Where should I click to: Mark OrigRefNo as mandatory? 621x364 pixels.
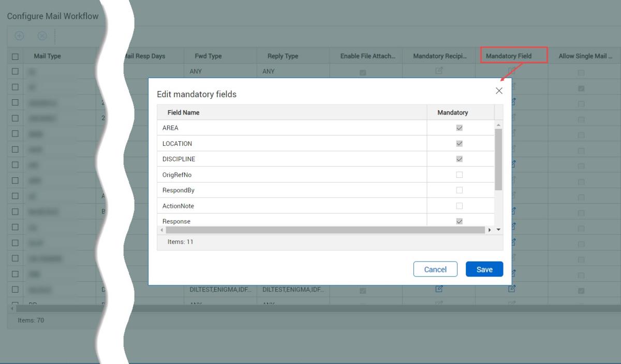(459, 175)
